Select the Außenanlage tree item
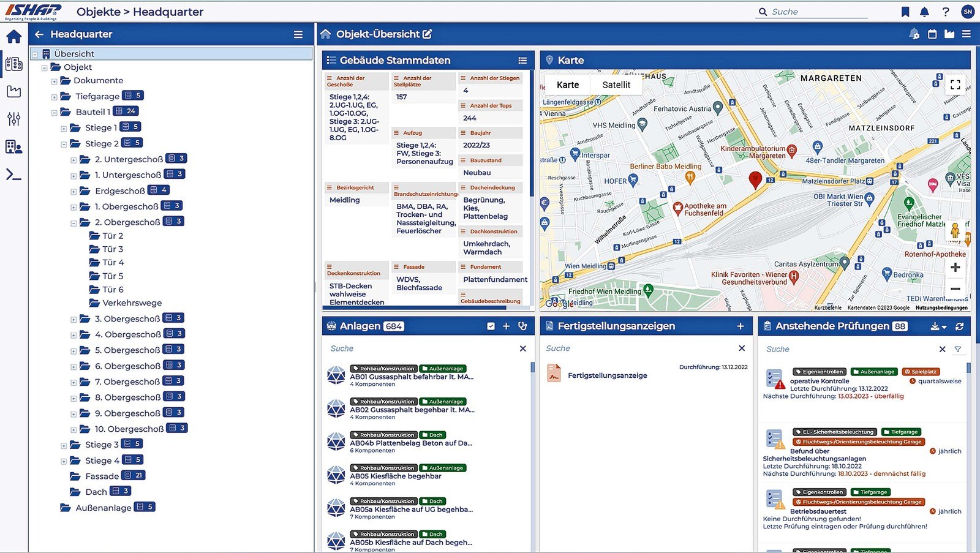 click(103, 508)
